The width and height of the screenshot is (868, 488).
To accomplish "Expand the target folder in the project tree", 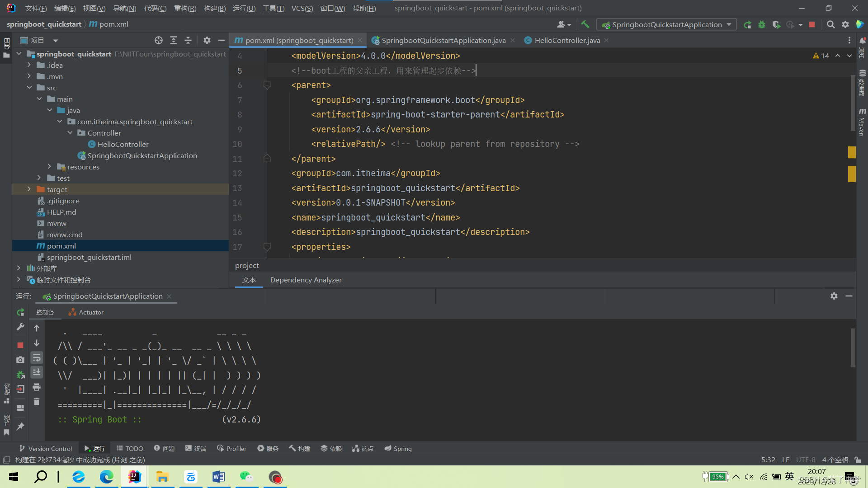I will click(29, 189).
